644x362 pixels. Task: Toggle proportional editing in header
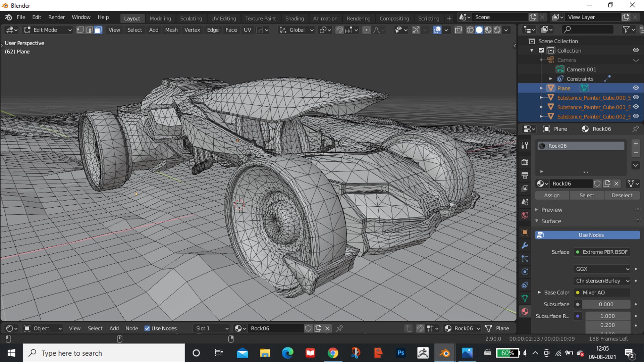point(367,30)
